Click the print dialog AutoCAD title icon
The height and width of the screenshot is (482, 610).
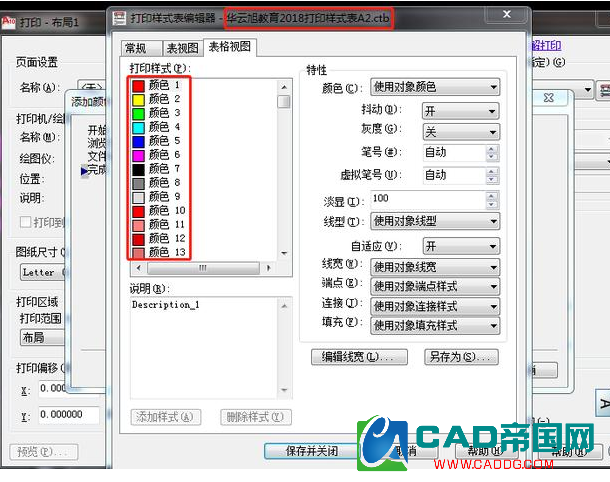tap(9, 22)
